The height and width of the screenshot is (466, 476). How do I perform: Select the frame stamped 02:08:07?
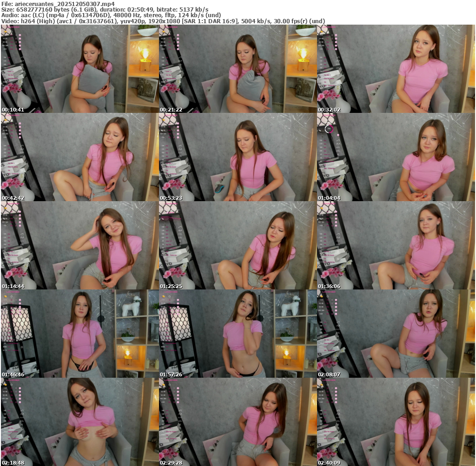pos(396,334)
